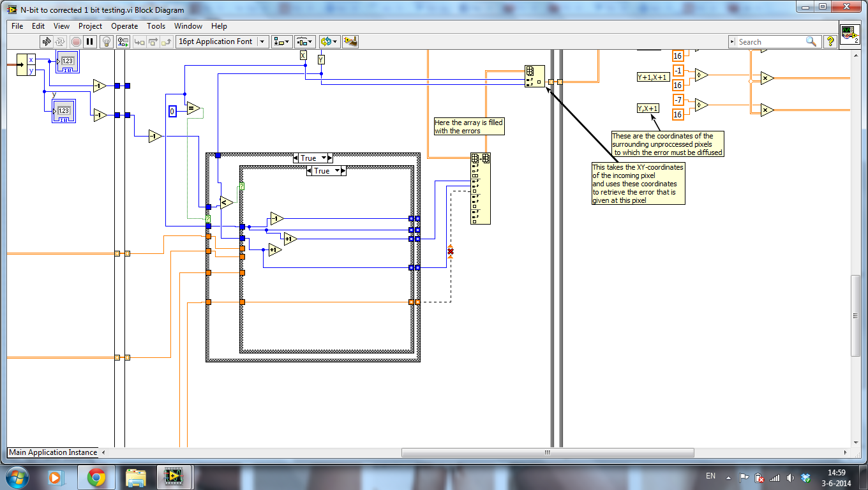Screen dimensions: 868x490
Task: Click the Step Over toolbar button
Action: [x=153, y=41]
